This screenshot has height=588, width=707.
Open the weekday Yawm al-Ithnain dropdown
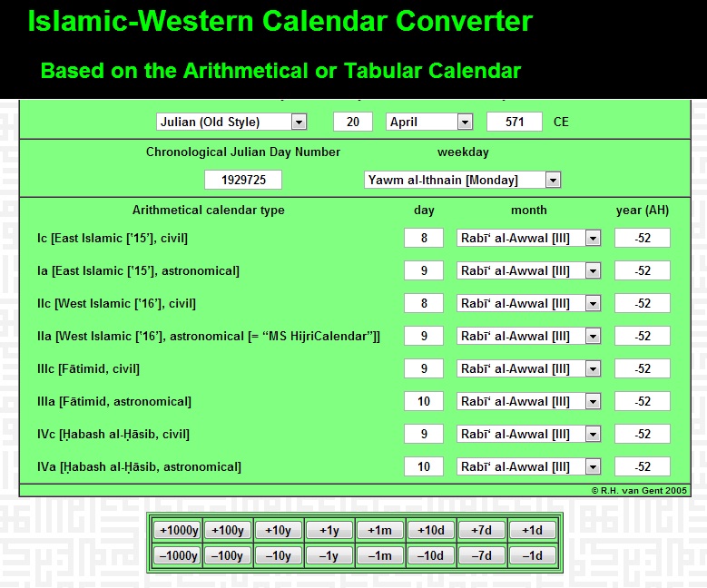pyautogui.click(x=462, y=180)
